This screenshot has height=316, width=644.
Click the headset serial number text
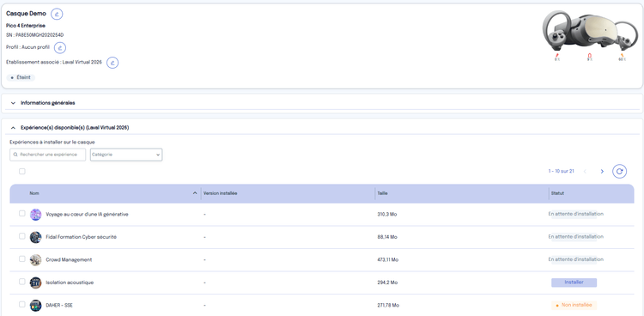(35, 35)
